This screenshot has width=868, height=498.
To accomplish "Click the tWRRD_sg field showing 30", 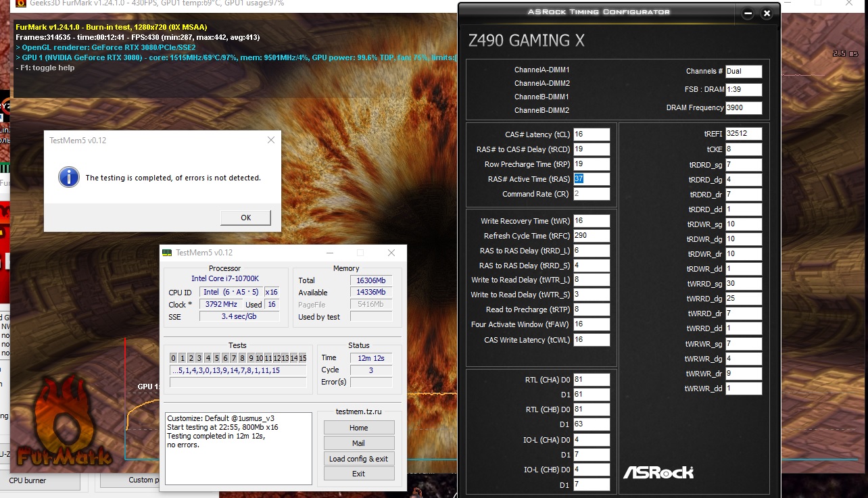I will [744, 284].
